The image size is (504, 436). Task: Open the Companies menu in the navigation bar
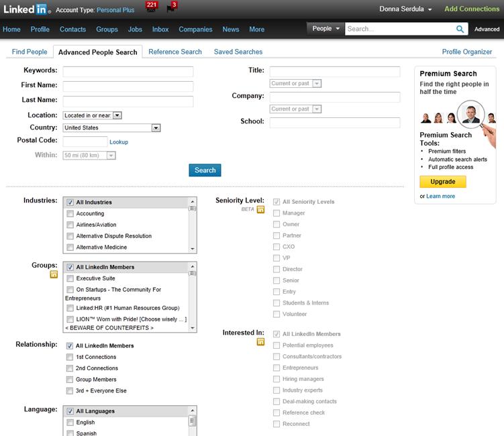point(195,30)
